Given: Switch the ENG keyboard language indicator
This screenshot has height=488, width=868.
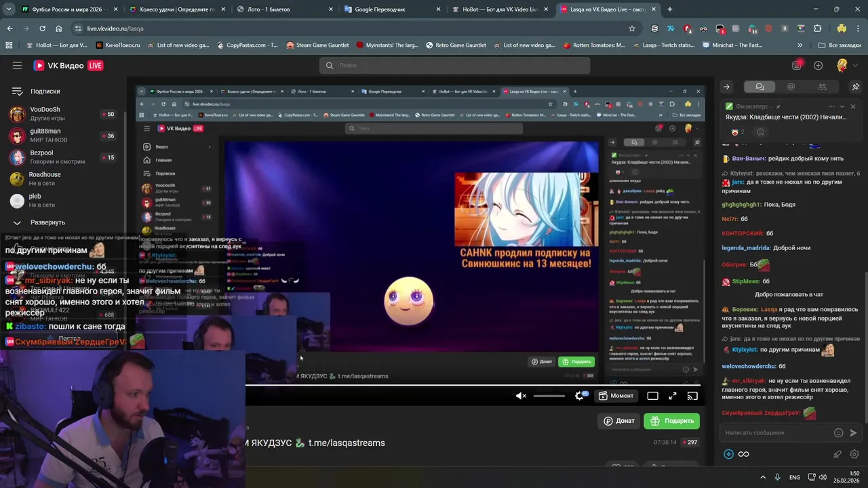Looking at the screenshot, I should pos(795,477).
